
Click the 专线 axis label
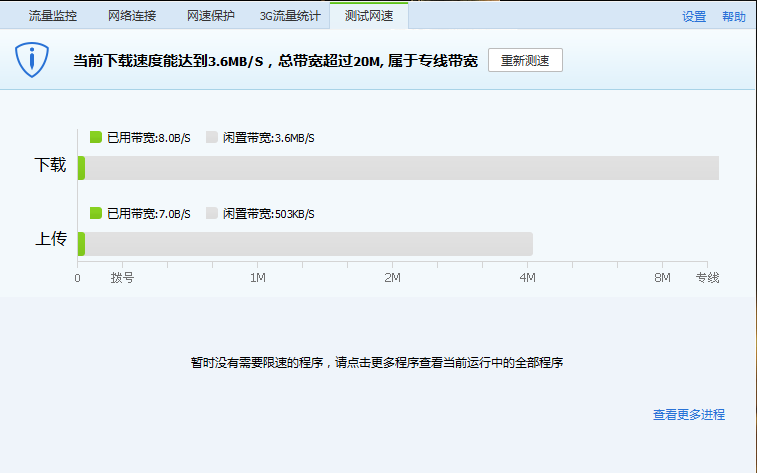(707, 278)
